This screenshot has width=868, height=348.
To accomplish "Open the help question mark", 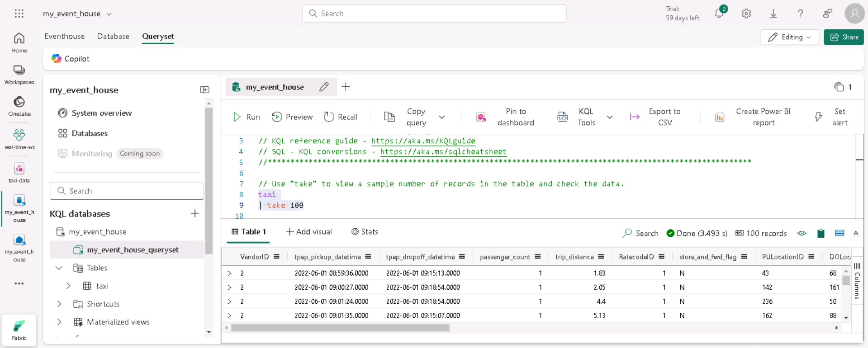I will click(801, 14).
